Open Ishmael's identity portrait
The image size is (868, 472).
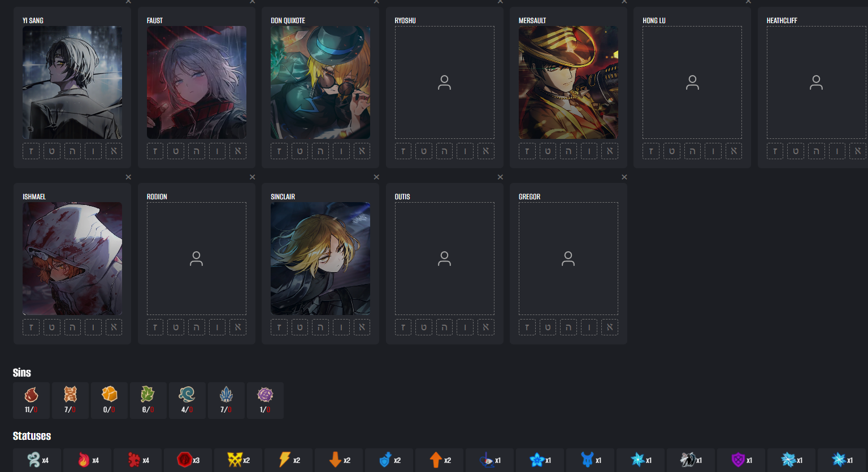(x=72, y=259)
